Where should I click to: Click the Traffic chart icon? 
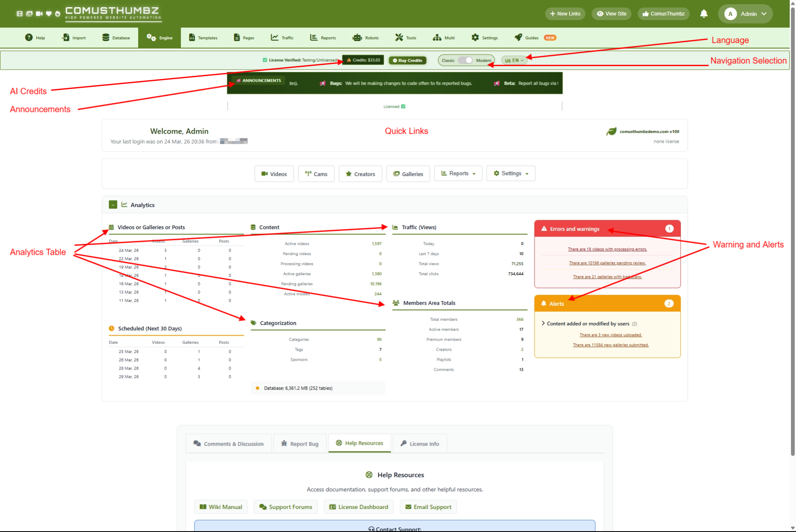(274, 38)
